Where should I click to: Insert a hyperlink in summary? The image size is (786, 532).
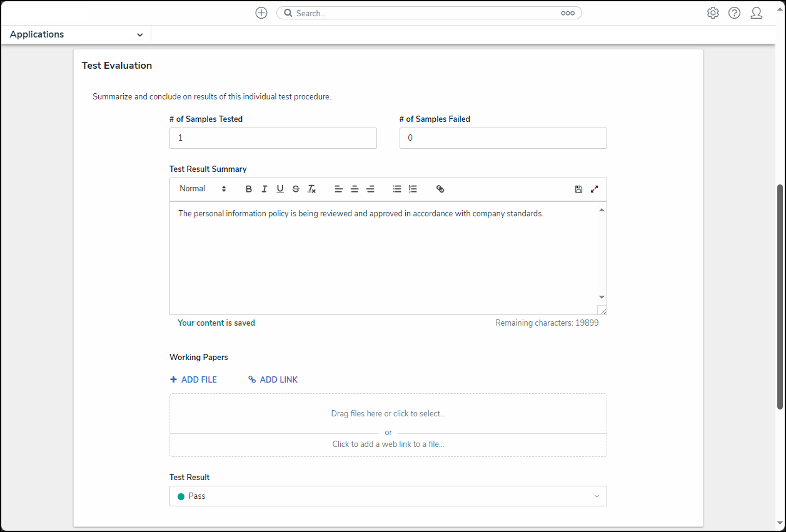coord(440,189)
